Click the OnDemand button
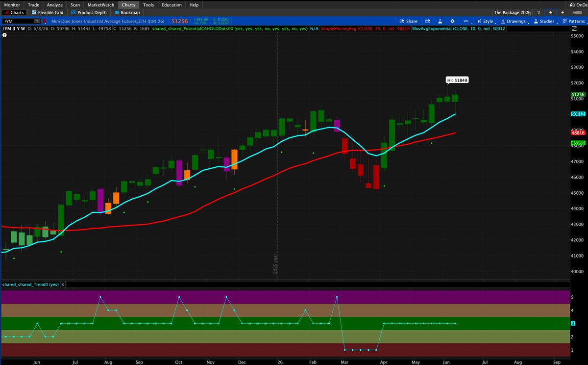This screenshot has height=365, width=588. click(x=579, y=5)
